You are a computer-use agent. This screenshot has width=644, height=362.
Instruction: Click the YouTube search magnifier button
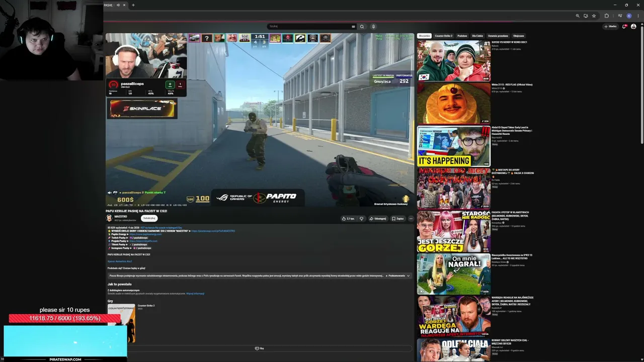(362, 27)
